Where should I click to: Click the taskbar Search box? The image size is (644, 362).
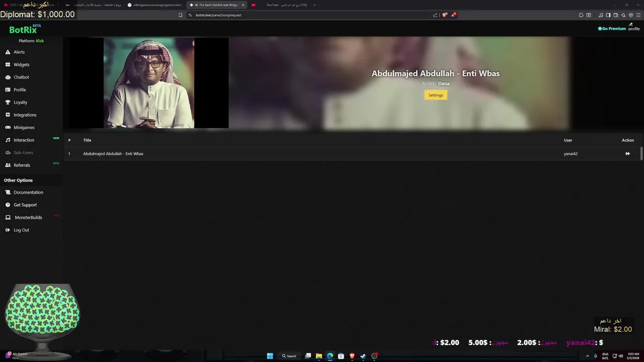click(289, 356)
